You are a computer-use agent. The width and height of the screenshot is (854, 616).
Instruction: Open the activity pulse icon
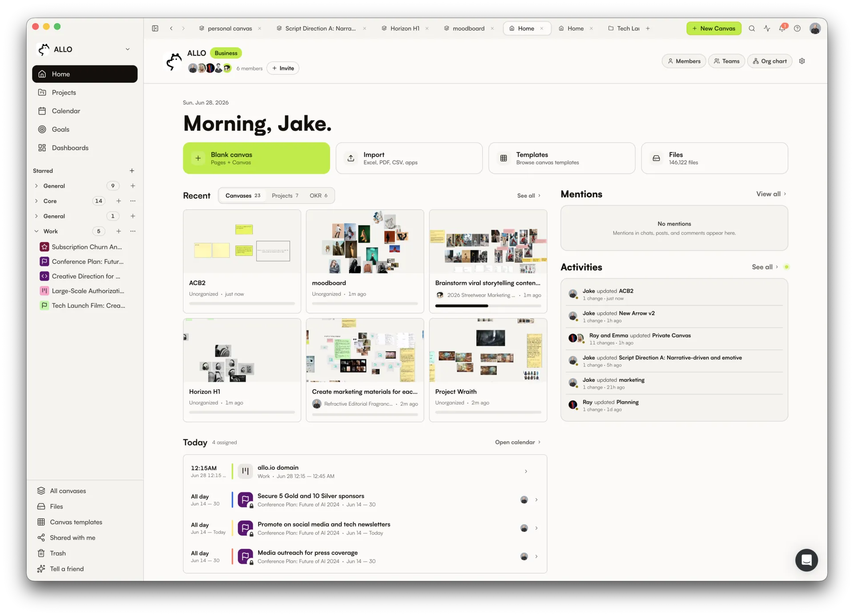pyautogui.click(x=767, y=28)
